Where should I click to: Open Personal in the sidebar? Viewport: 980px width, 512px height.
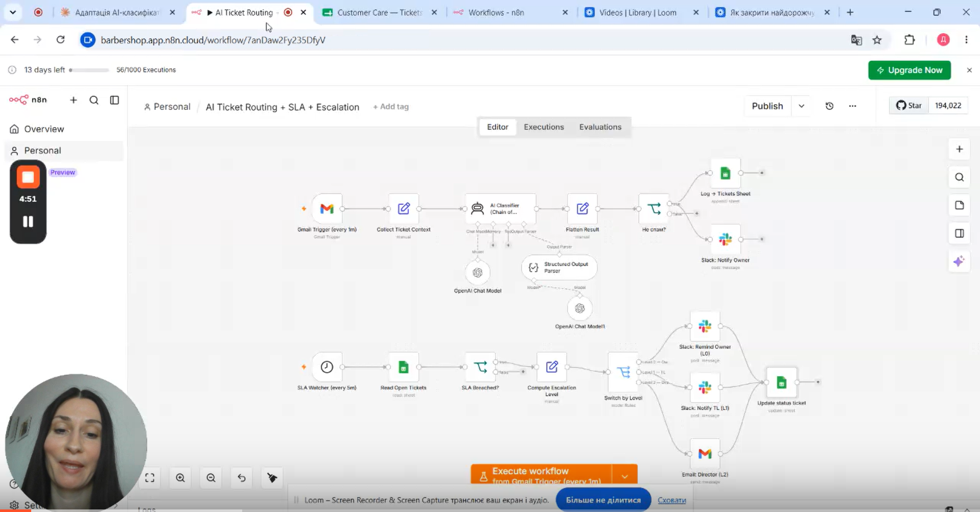[x=64, y=151]
